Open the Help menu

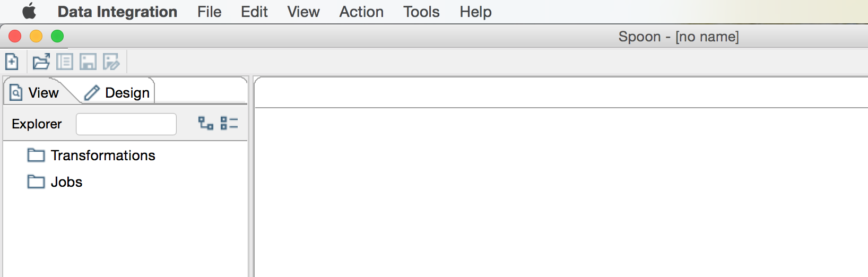click(475, 12)
